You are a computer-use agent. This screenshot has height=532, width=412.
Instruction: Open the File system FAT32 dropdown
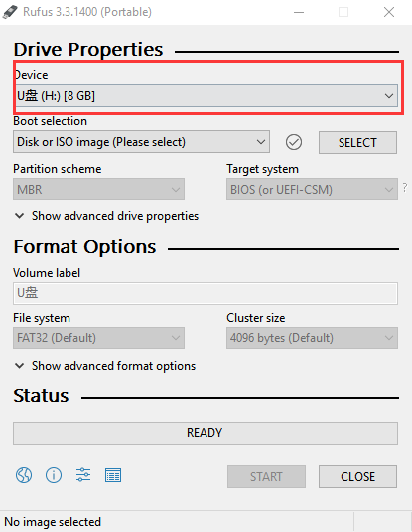98,337
